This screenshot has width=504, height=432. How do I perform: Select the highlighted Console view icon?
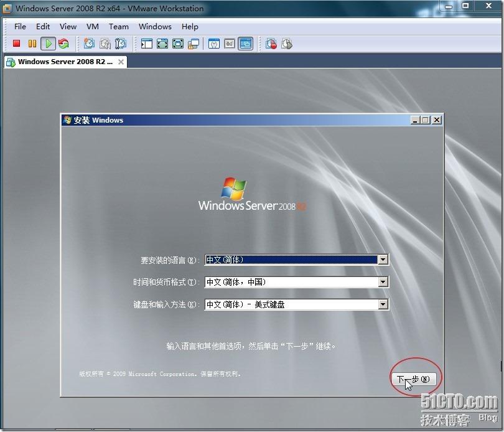click(x=246, y=44)
